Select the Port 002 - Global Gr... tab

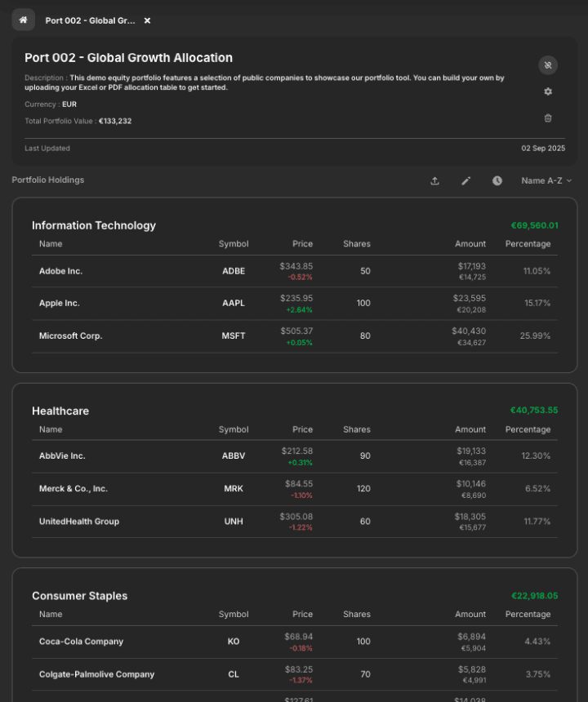(x=90, y=20)
